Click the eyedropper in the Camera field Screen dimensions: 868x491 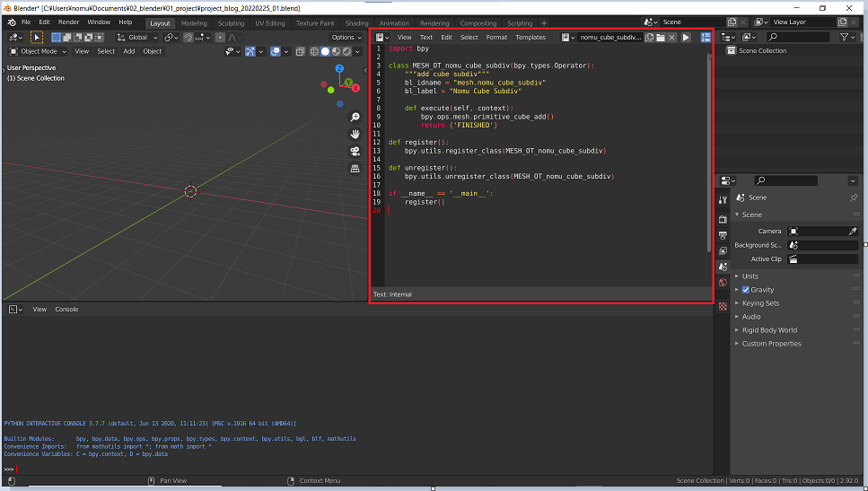coord(853,232)
